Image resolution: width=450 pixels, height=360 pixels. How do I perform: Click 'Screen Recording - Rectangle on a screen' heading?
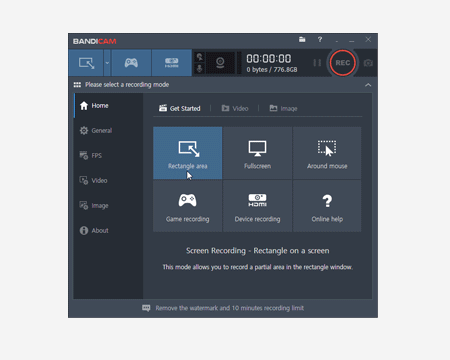[x=257, y=251]
